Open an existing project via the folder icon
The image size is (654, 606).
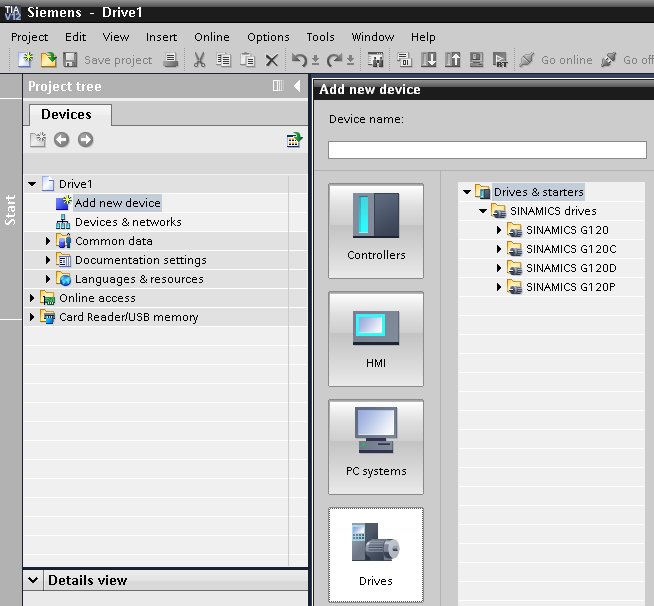(48, 60)
